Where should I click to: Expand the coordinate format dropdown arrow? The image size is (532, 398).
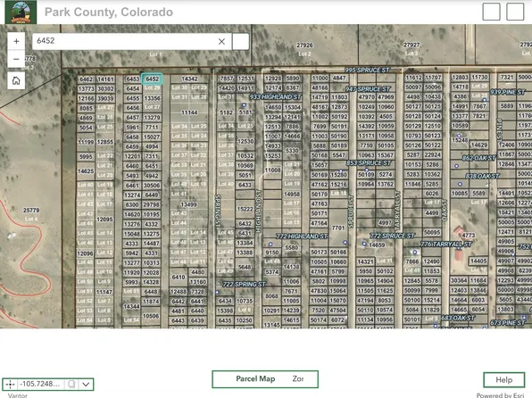click(86, 385)
